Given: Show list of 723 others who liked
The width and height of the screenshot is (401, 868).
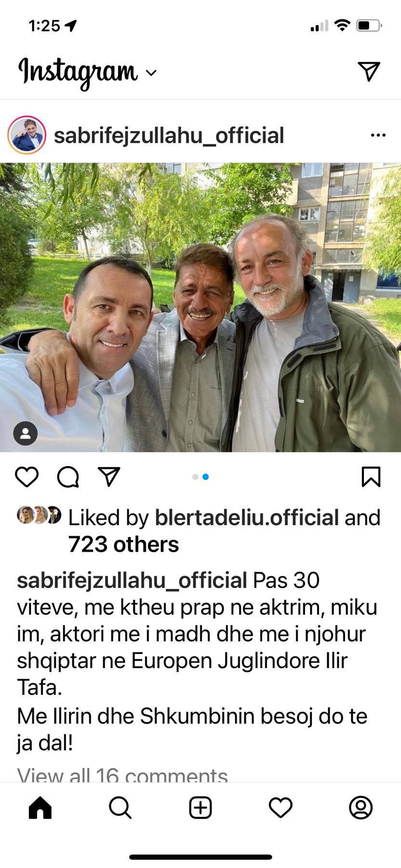Looking at the screenshot, I should click(x=123, y=544).
